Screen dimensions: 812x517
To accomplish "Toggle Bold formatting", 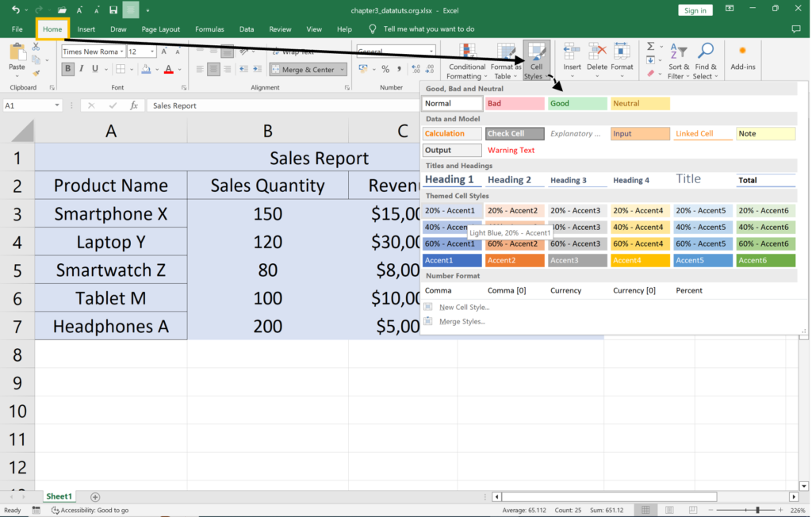I will click(68, 70).
